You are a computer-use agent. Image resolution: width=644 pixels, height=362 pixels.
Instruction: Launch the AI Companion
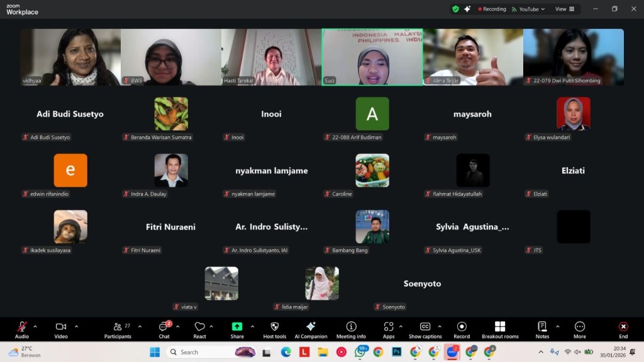pyautogui.click(x=311, y=329)
